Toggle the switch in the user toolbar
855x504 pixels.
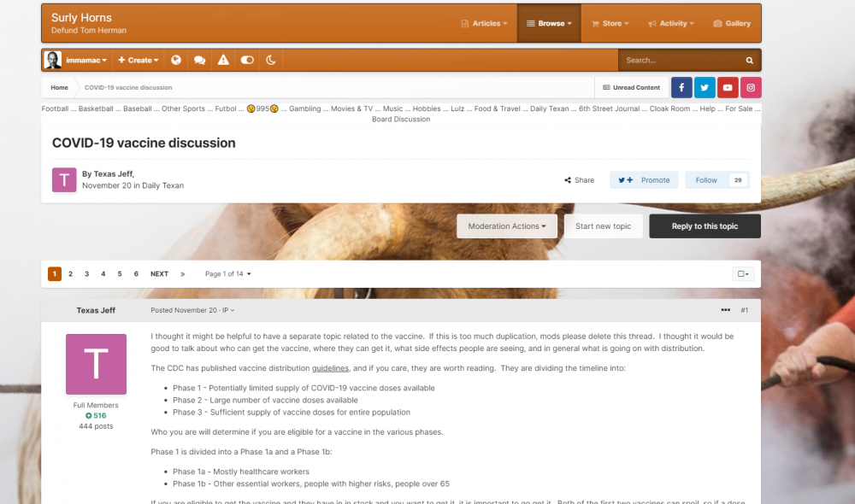[x=247, y=61]
